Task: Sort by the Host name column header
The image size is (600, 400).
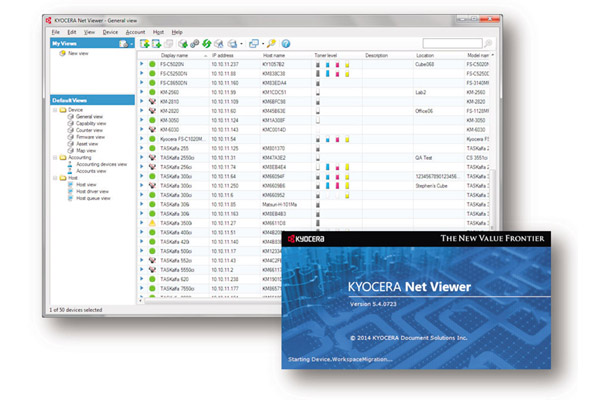Action: [274, 56]
